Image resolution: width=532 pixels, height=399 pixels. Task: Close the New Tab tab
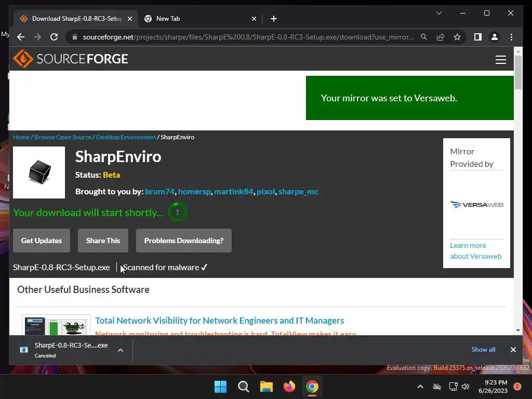click(254, 19)
